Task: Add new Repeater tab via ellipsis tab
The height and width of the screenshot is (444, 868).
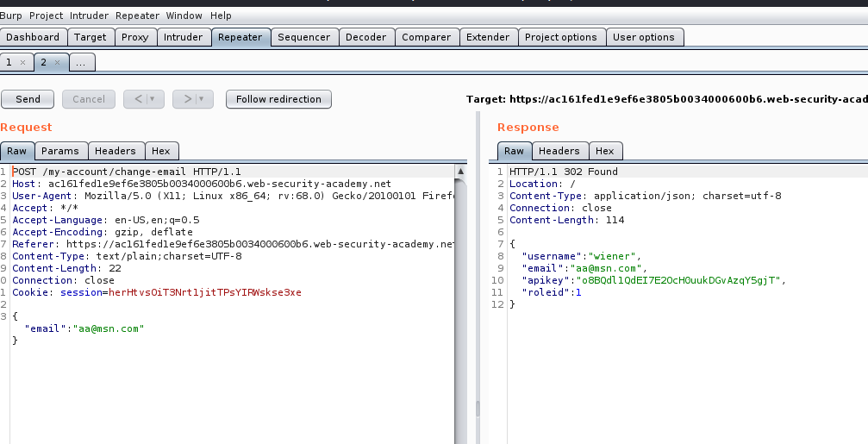Action: [81, 62]
